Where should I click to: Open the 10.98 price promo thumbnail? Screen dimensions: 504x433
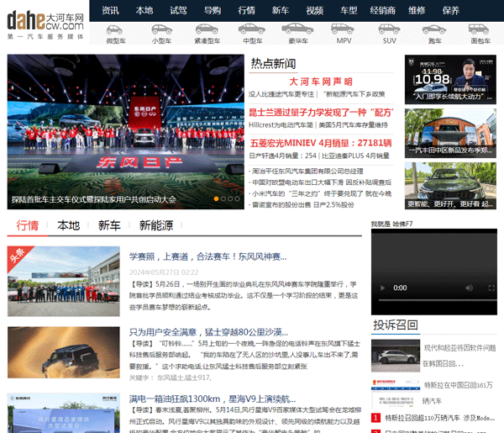pos(450,80)
